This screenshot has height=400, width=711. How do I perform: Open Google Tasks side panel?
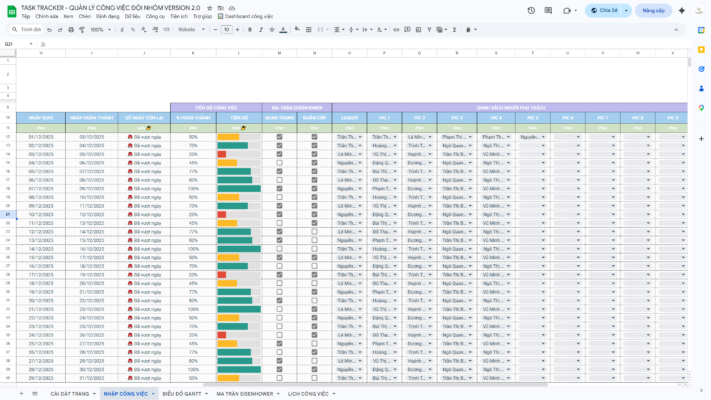pos(701,69)
